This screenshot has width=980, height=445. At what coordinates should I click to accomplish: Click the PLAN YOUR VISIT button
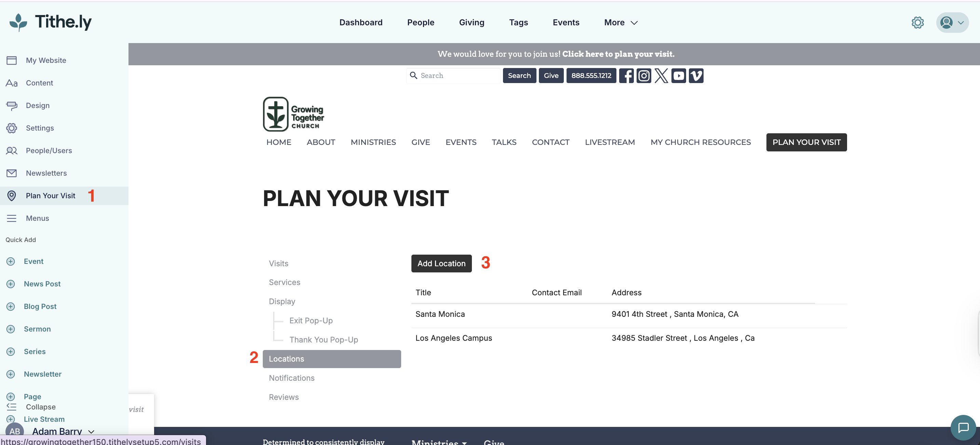806,142
